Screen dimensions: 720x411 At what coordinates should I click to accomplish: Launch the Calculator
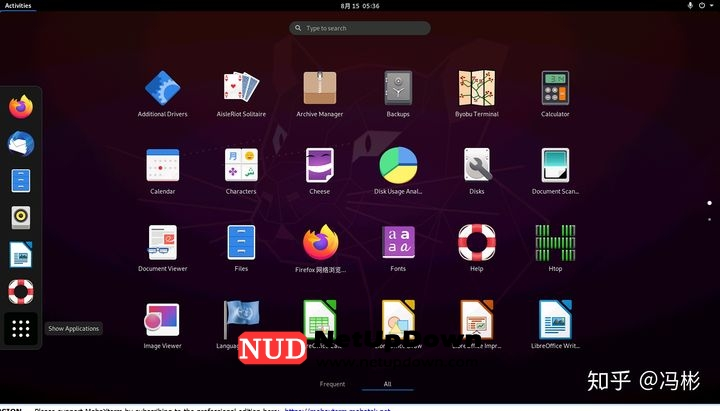(x=555, y=87)
